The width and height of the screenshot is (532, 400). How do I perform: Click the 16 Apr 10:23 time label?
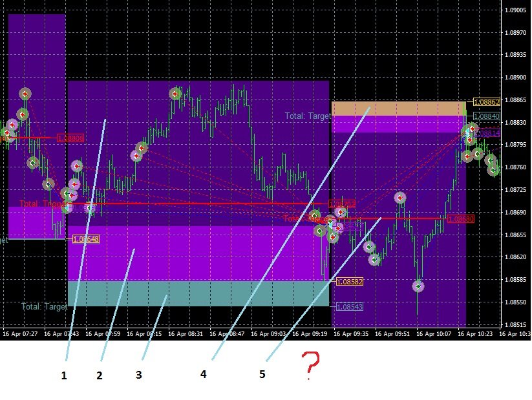pos(475,334)
